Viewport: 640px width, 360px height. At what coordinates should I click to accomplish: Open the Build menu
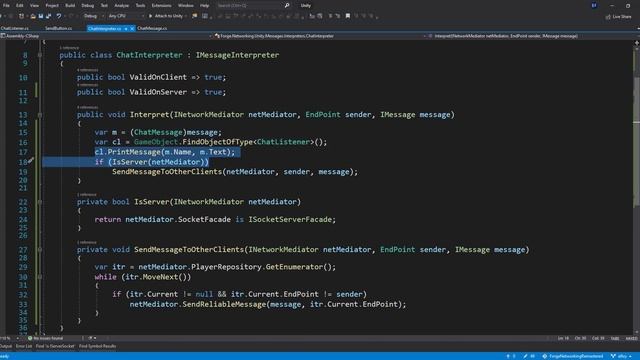point(70,6)
